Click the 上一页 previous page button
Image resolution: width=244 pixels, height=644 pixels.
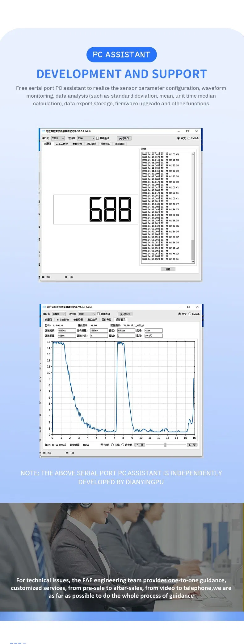click(140, 445)
